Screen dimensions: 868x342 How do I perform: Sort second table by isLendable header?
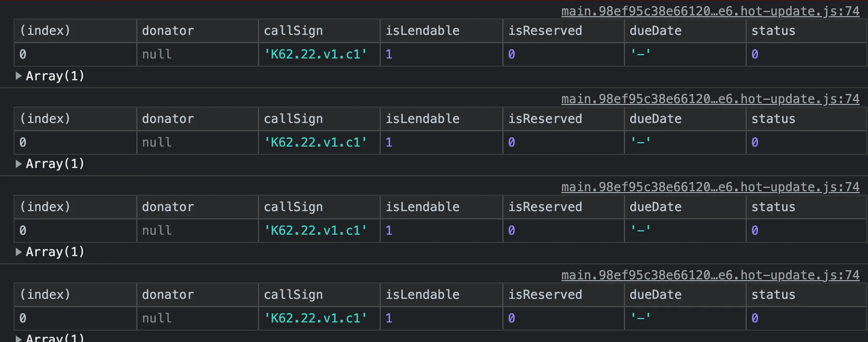click(422, 119)
